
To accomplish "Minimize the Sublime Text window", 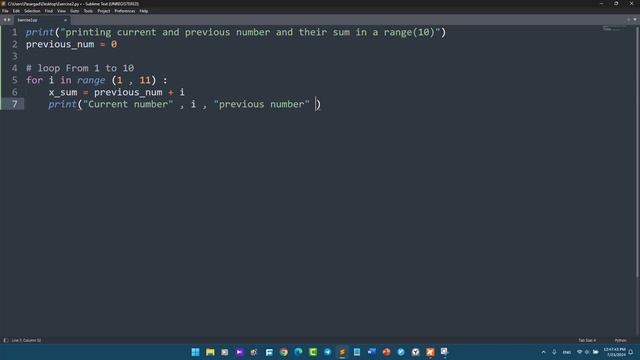I will 602,3.
